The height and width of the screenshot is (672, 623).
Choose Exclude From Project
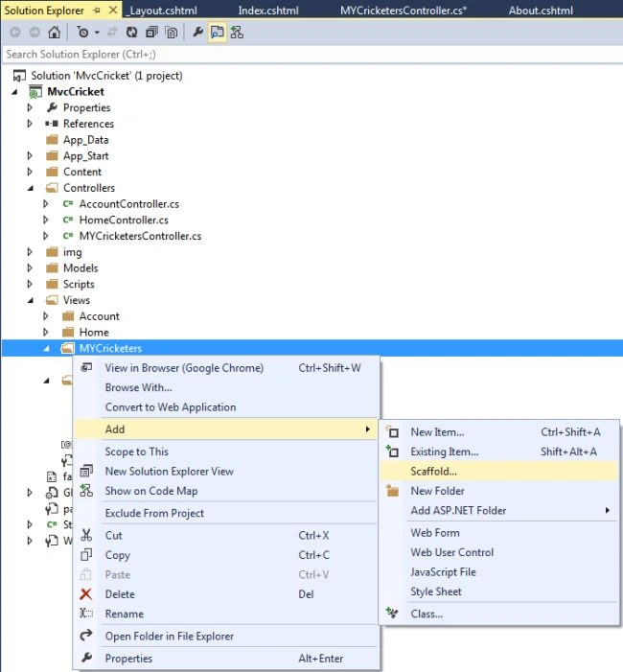(x=227, y=513)
